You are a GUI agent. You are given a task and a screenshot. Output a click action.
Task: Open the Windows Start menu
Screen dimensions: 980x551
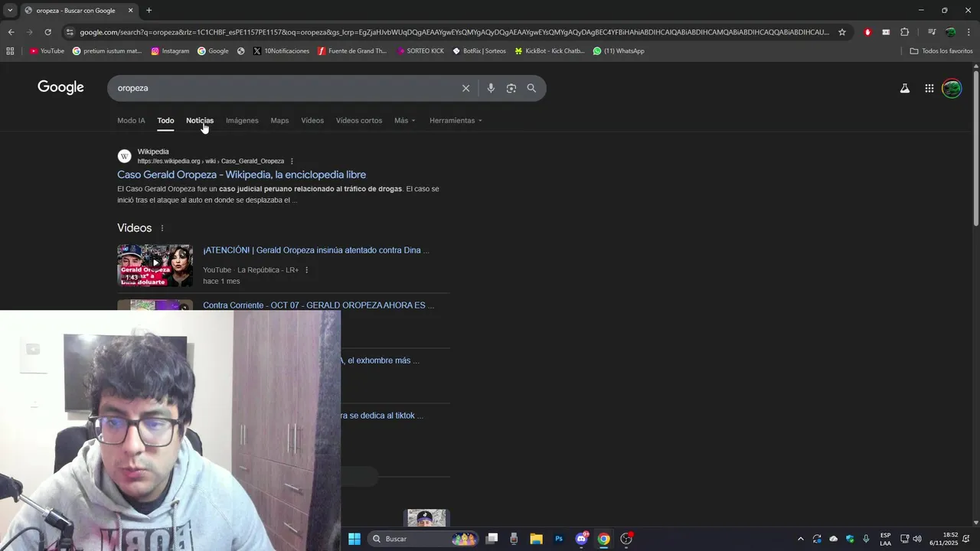[x=354, y=539]
